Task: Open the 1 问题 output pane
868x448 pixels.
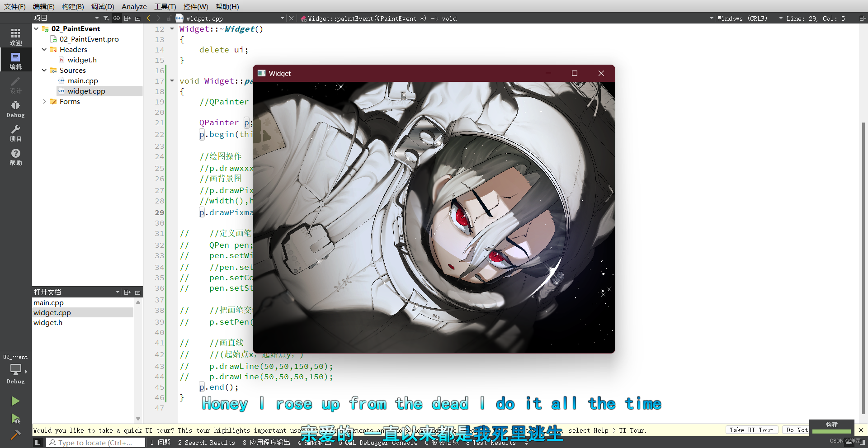Action: coord(160,443)
